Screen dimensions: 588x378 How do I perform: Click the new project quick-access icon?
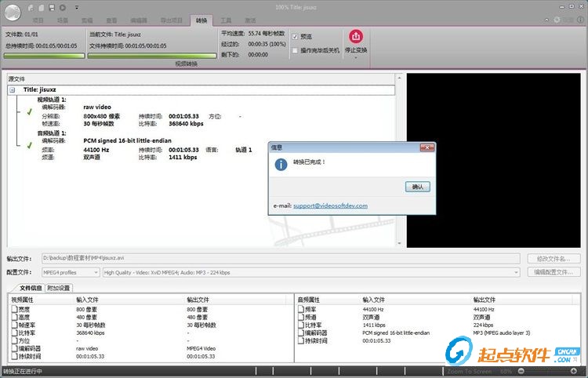pyautogui.click(x=31, y=8)
